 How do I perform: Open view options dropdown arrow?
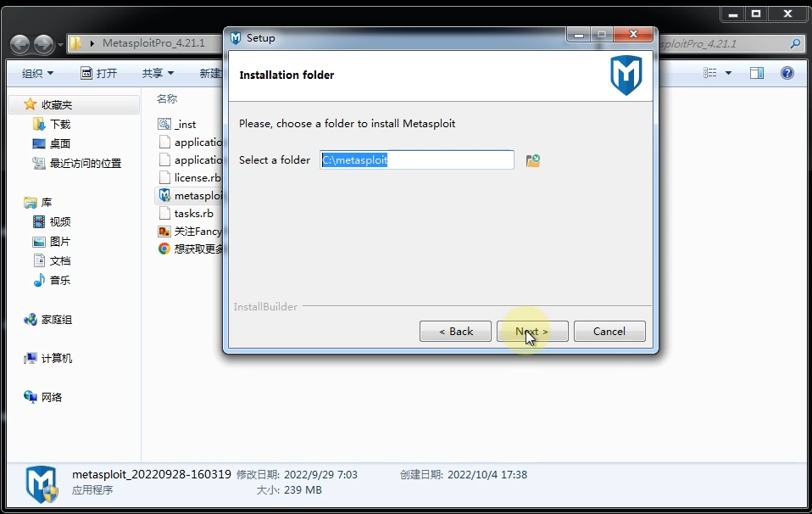[728, 73]
